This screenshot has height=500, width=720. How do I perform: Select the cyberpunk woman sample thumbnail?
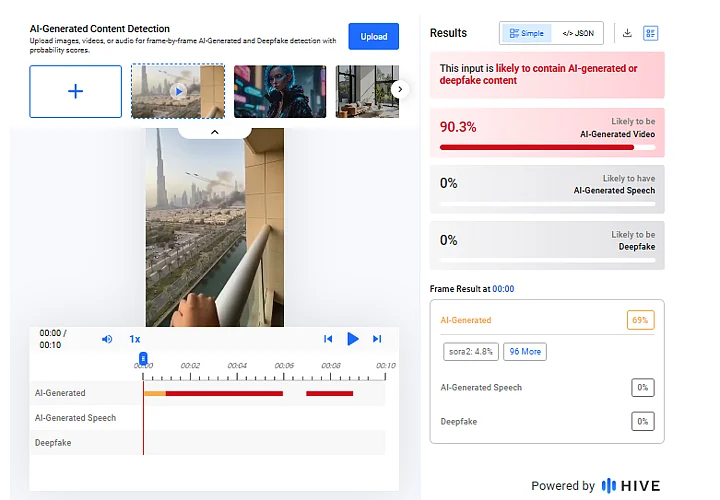tap(280, 91)
